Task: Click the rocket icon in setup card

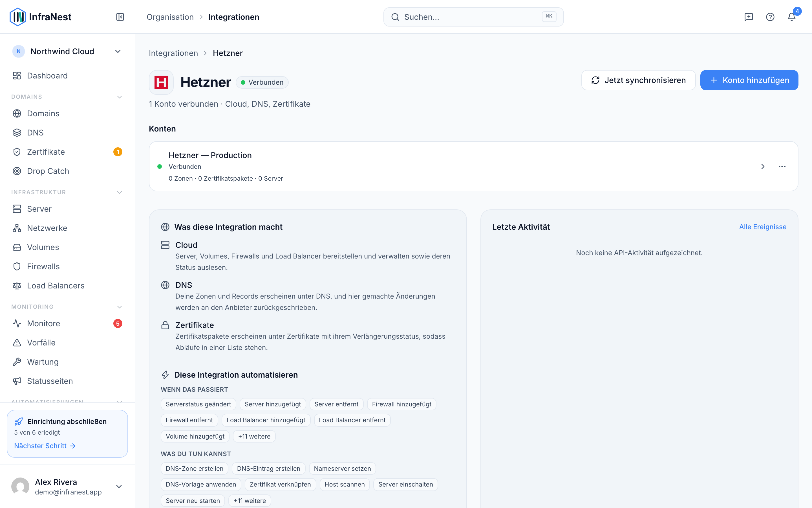Action: coord(19,421)
